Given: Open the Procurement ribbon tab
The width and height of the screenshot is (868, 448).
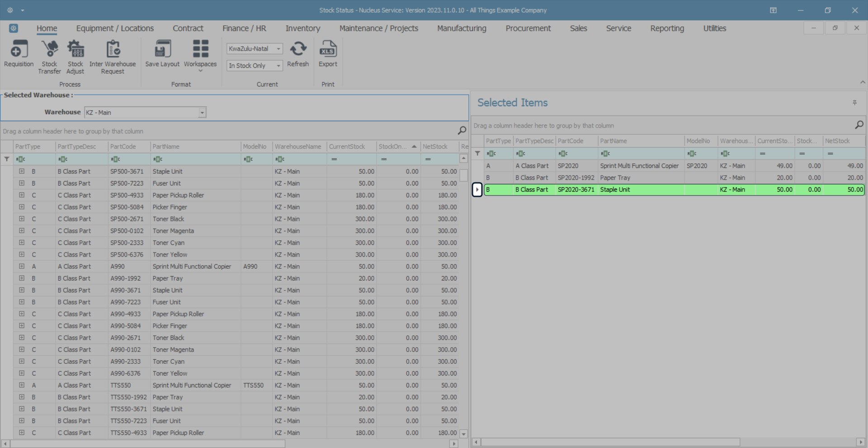Looking at the screenshot, I should (528, 29).
